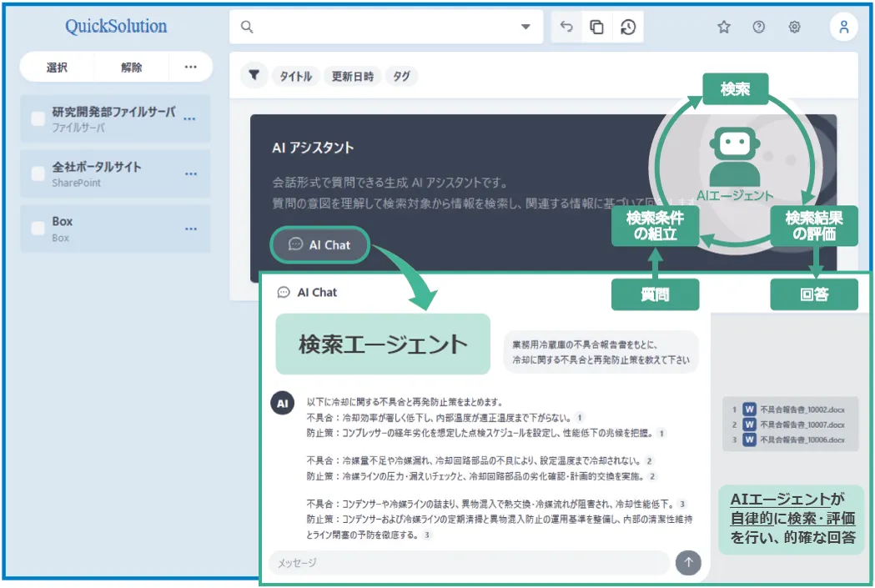The width and height of the screenshot is (875, 588).
Task: Open settings with the gear icon
Action: [794, 27]
